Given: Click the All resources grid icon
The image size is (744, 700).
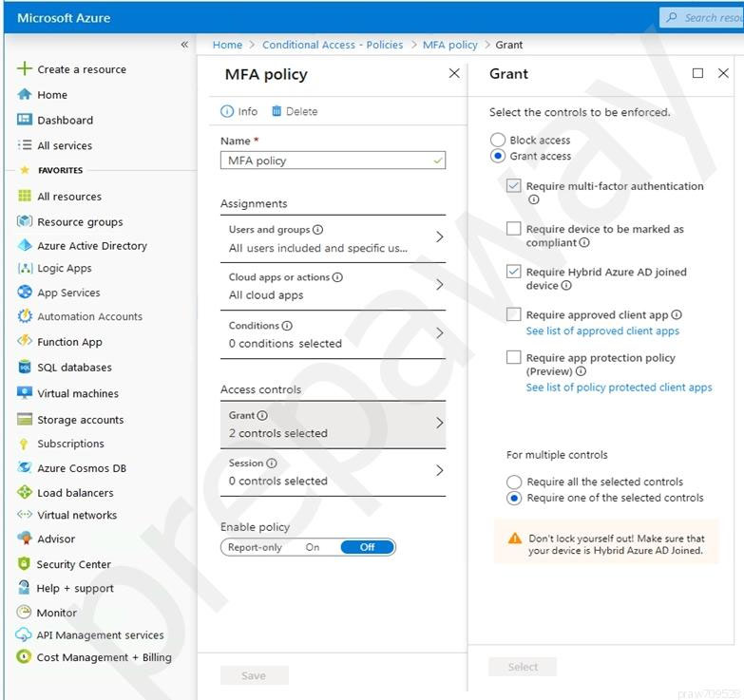Looking at the screenshot, I should (24, 196).
